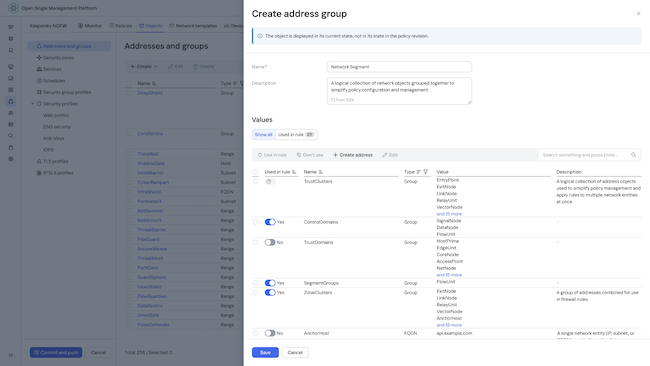The image size is (650, 366).
Task: Switch to the Used in rule tab
Action: click(296, 135)
